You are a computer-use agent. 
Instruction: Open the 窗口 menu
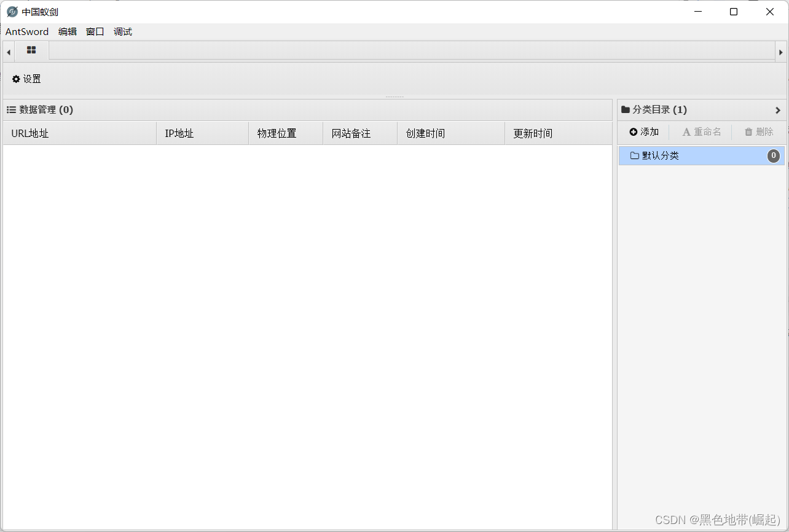[95, 32]
